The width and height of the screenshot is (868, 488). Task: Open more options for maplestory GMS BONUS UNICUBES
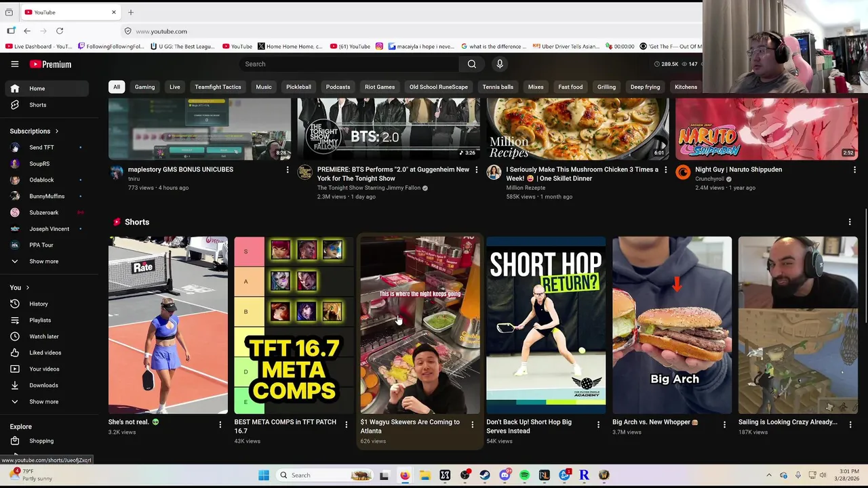pos(288,169)
